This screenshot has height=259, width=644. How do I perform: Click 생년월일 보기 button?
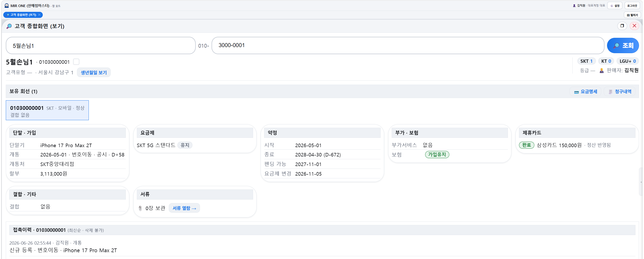[x=94, y=73]
